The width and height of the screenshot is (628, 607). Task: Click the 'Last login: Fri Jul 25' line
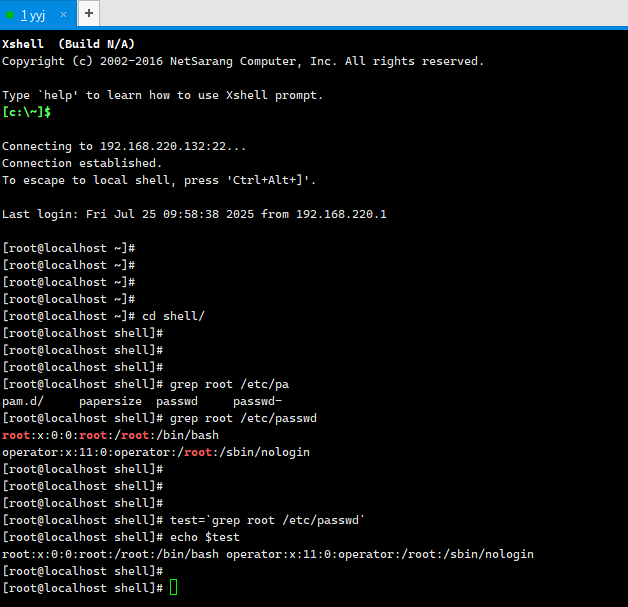tap(194, 214)
